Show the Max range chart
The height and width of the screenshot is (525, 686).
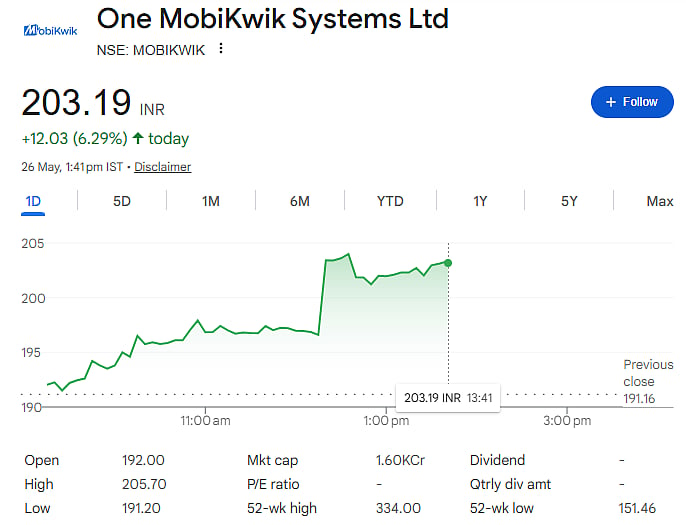(660, 201)
